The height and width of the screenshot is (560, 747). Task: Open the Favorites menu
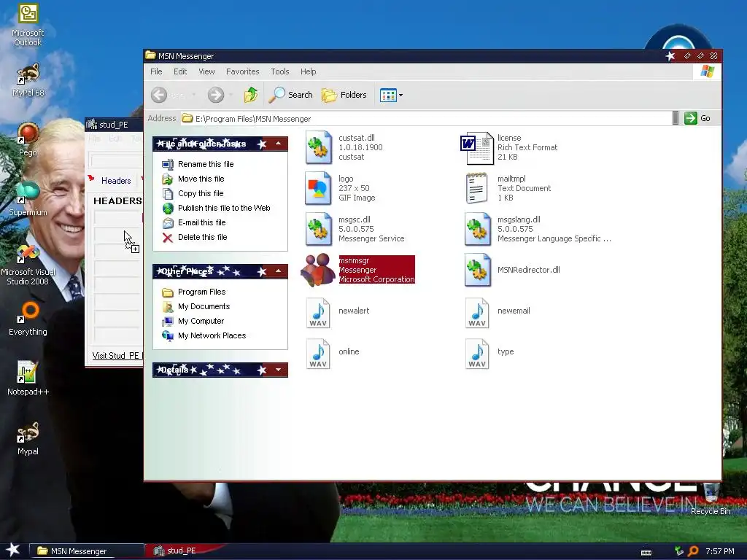click(242, 71)
